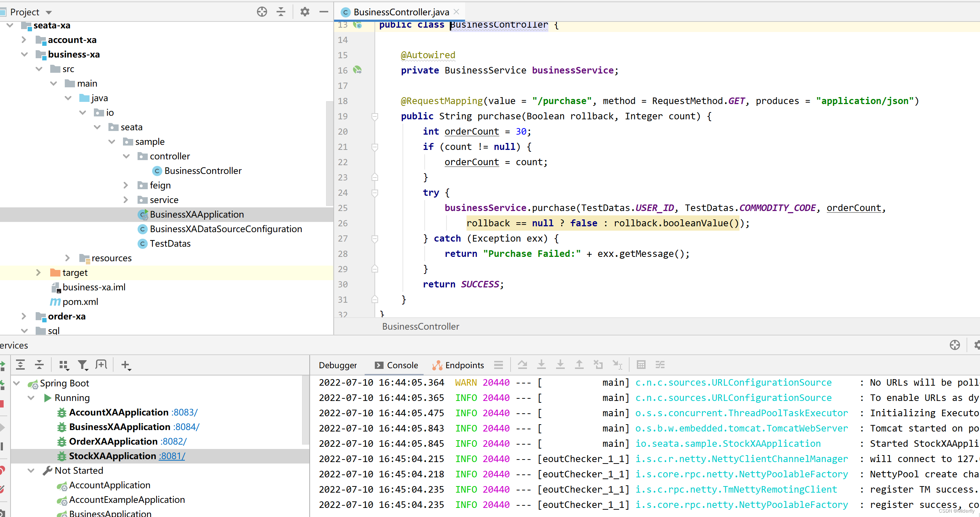Click the locate/select opened file target icon

click(x=262, y=12)
